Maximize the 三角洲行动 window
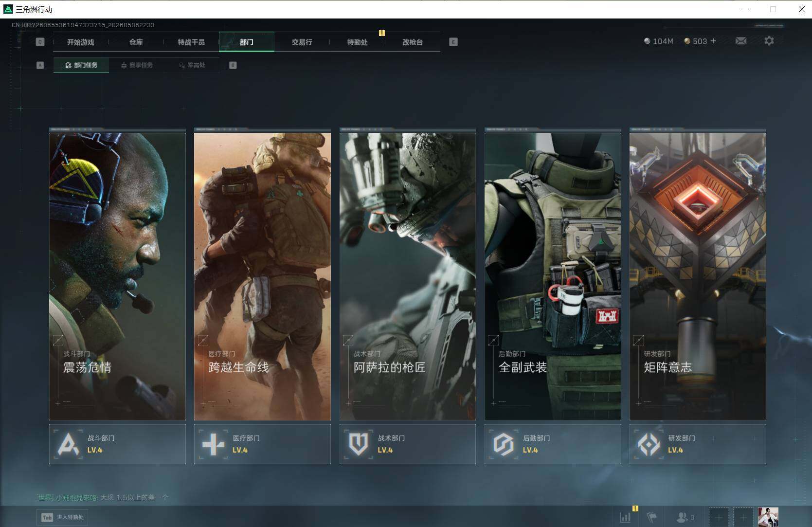812x527 pixels. (x=773, y=9)
